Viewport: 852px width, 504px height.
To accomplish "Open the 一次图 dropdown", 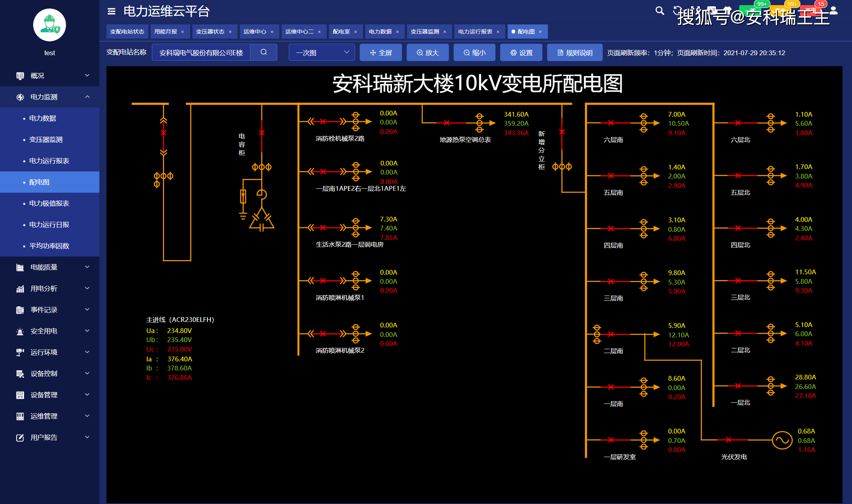I will click(x=321, y=52).
